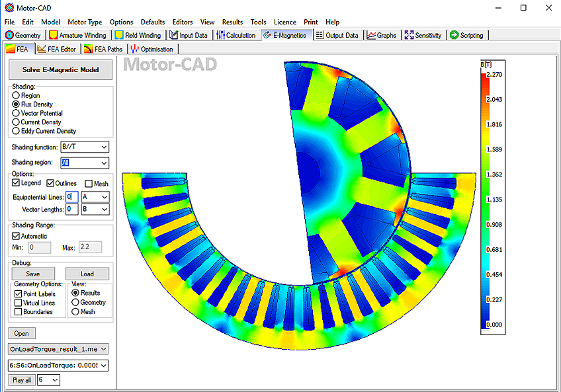This screenshot has height=392, width=561.
Task: Expand the Shading region dropdown
Action: coord(104,163)
